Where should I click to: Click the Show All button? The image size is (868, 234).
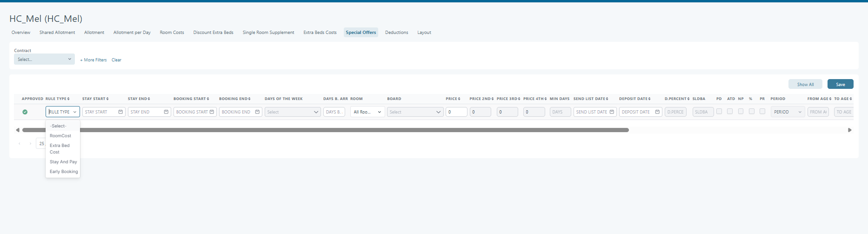click(805, 84)
